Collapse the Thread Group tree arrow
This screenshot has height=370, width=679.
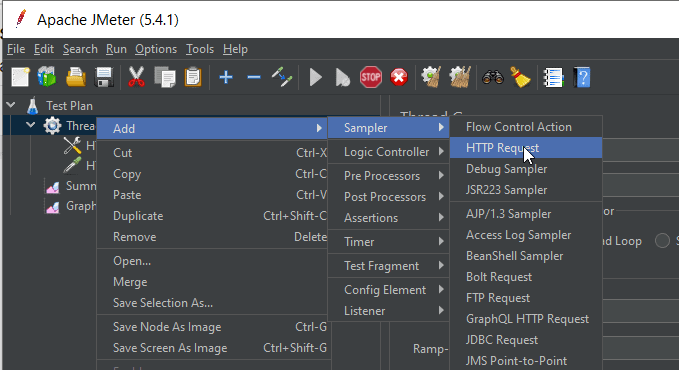coord(30,125)
